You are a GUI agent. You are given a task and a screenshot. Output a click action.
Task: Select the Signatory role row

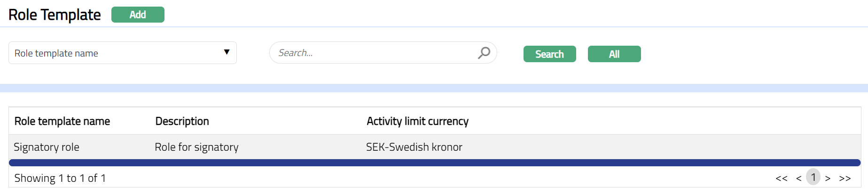[47, 147]
